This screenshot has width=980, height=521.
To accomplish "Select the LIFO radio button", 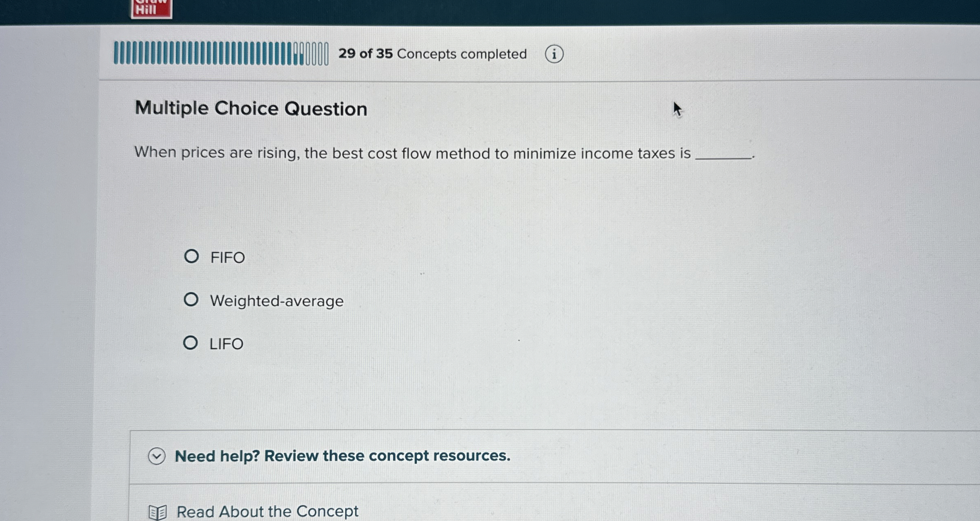I will 191,343.
